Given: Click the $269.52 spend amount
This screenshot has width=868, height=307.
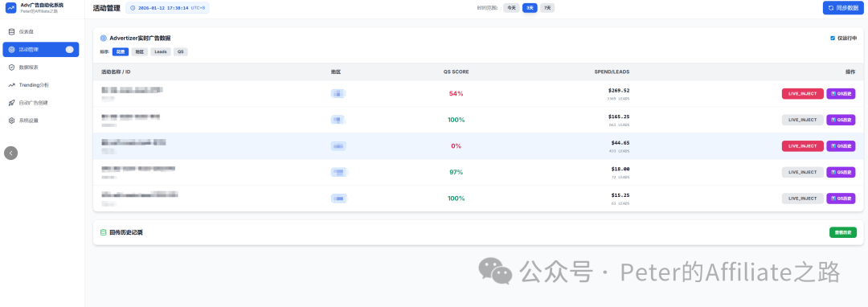Looking at the screenshot, I should pyautogui.click(x=618, y=90).
